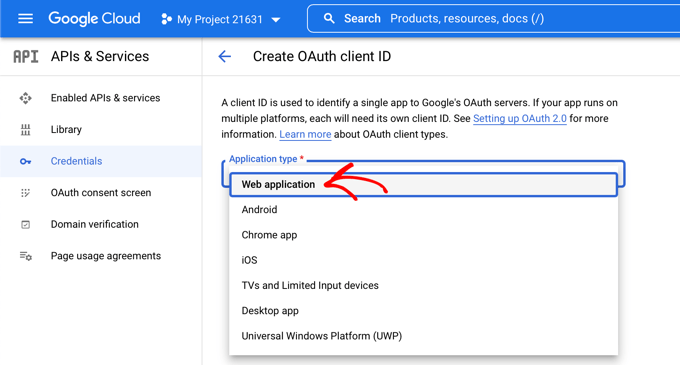Open Page usage agreements

tap(106, 256)
